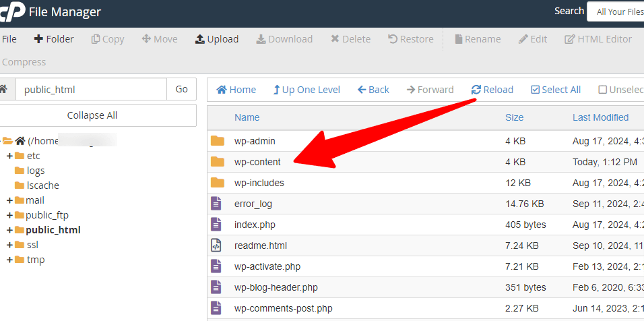Expand the etc folder in tree
Screen dimensions: 644x321
click(x=9, y=156)
